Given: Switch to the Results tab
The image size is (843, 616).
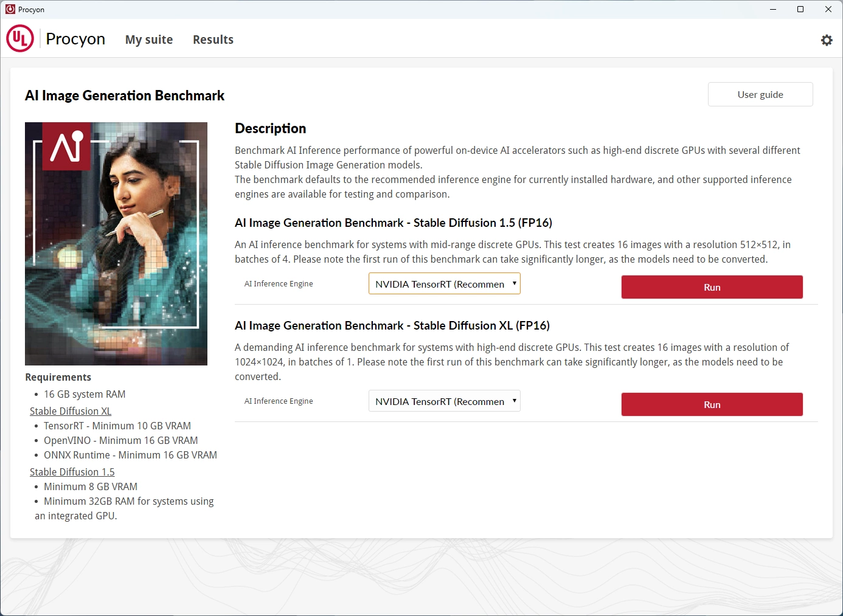Looking at the screenshot, I should (x=213, y=40).
